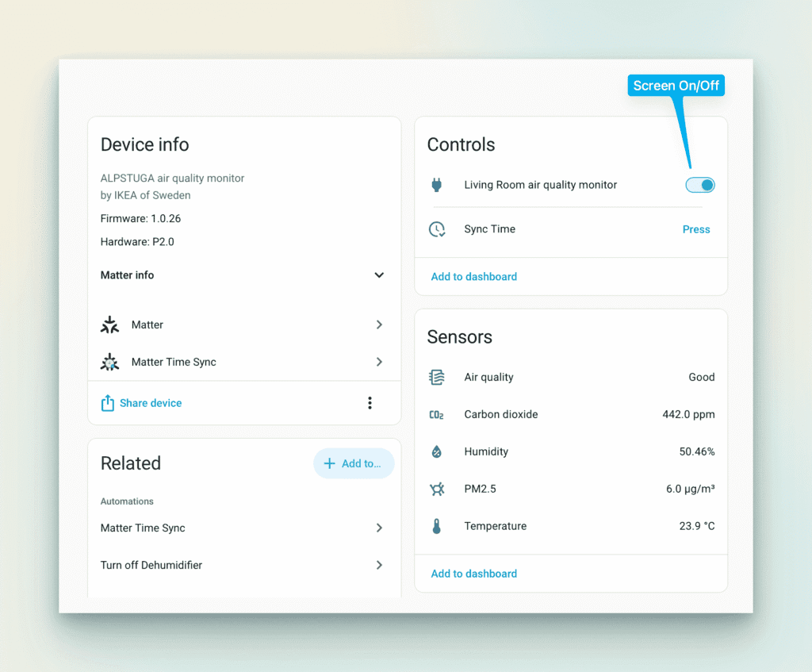Click the Temperature thermometer icon
Viewport: 812px width, 672px height.
click(437, 526)
